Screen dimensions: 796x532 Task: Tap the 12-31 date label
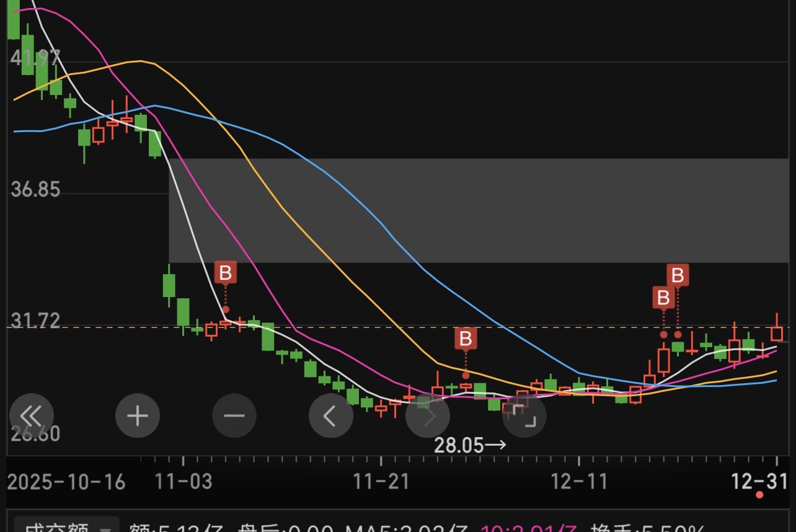(x=759, y=481)
